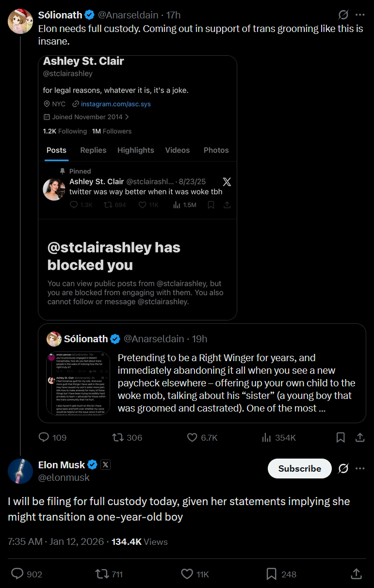Open more options menu on Elon Musk's post
374x588 pixels.
pyautogui.click(x=359, y=469)
